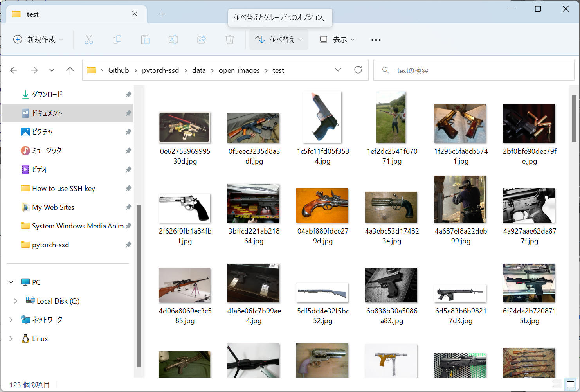Select thumbnail 1c5fc11fd05f3534.jpg
Image resolution: width=580 pixels, height=392 pixels.
[x=322, y=117]
